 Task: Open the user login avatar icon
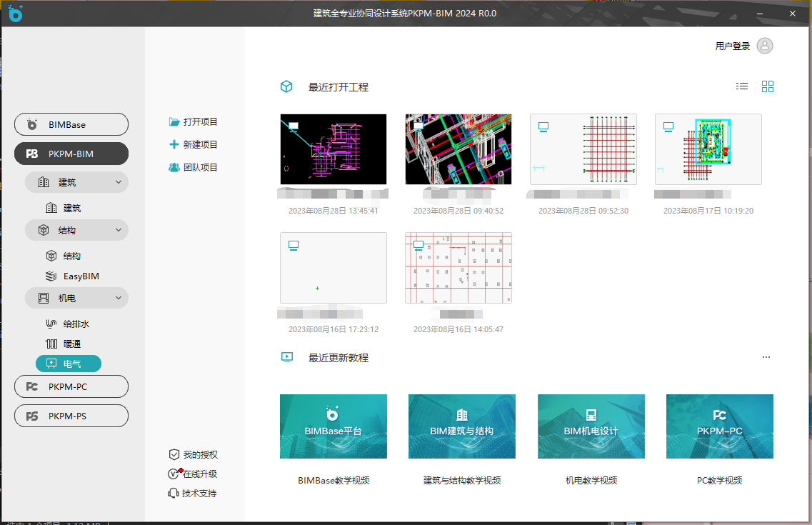764,46
